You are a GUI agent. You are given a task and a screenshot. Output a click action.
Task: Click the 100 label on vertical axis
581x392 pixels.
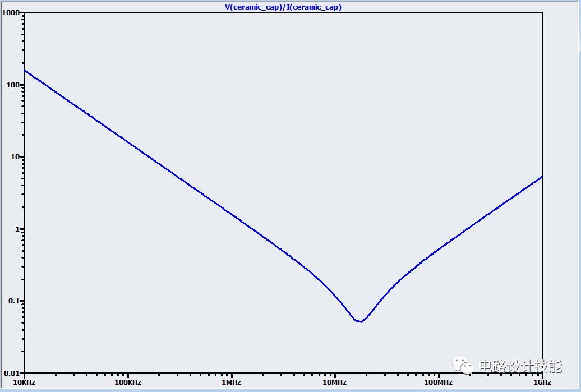(x=12, y=85)
